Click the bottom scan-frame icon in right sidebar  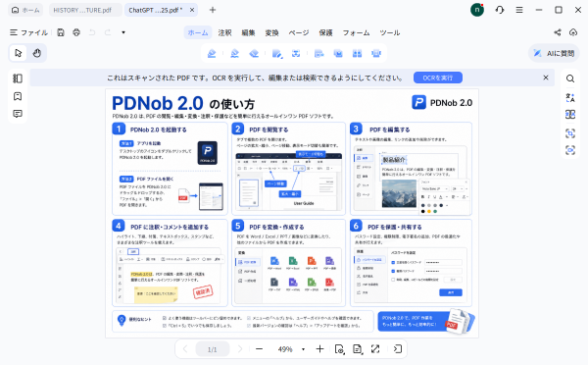(x=570, y=150)
